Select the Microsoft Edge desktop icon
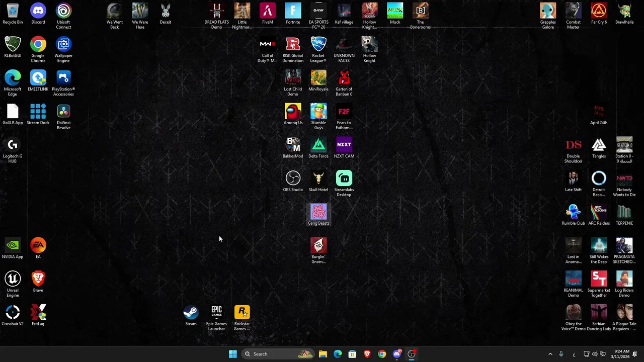 (x=13, y=83)
